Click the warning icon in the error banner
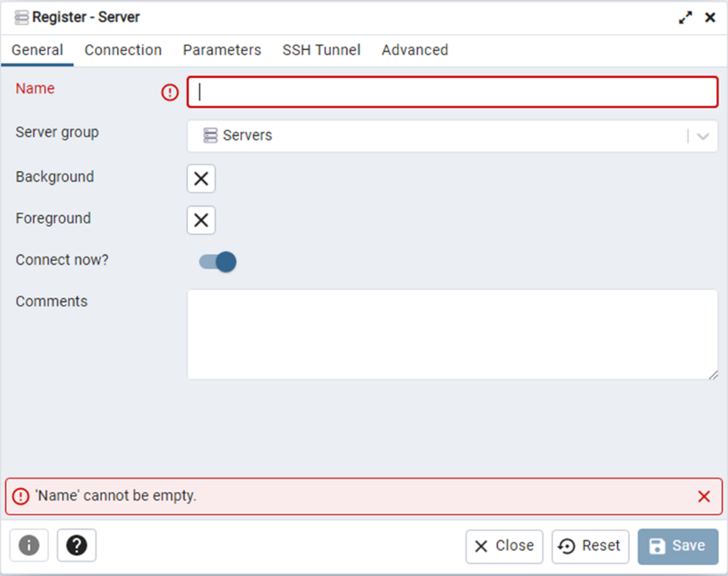Screen dimensions: 728x576 (x=23, y=496)
